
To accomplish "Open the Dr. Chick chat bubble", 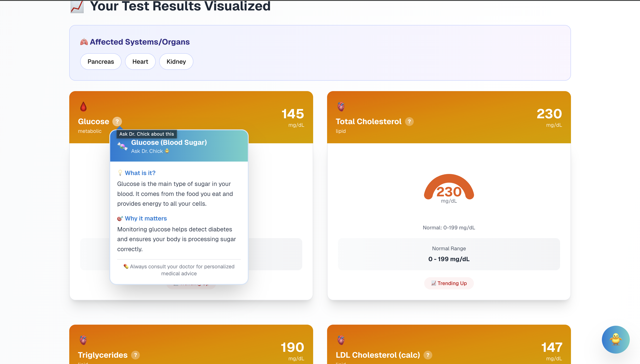I will [x=615, y=339].
